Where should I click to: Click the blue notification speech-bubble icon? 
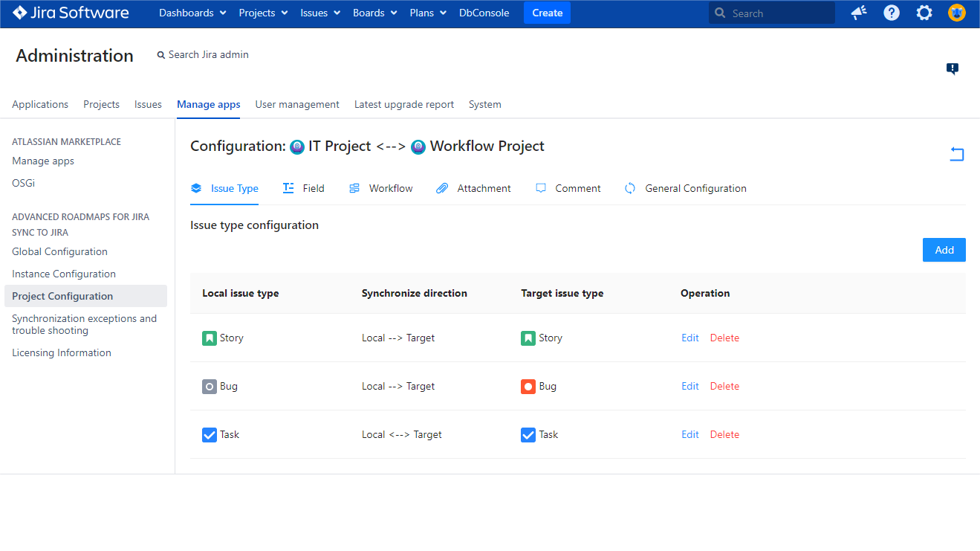(x=953, y=68)
